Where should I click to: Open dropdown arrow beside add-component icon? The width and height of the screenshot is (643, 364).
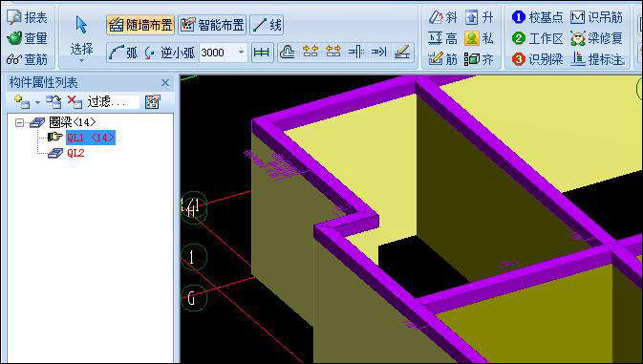point(37,102)
